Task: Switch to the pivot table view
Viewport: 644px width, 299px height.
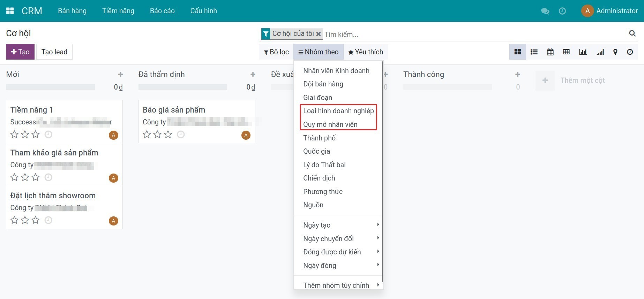Action: 566,52
